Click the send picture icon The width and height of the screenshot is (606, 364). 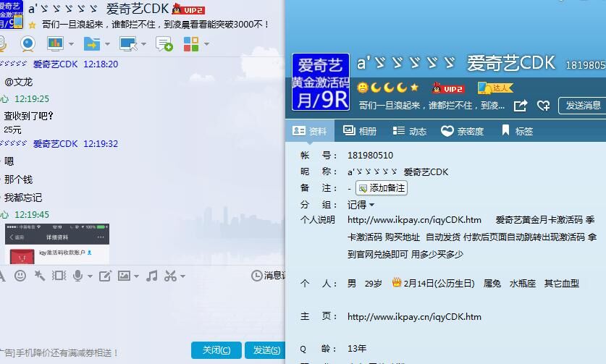(124, 276)
